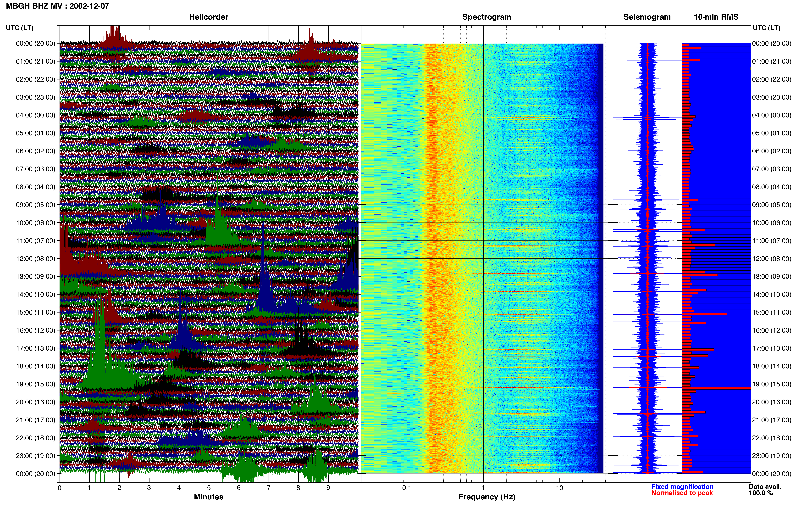Click the Data avail. label

click(x=765, y=486)
